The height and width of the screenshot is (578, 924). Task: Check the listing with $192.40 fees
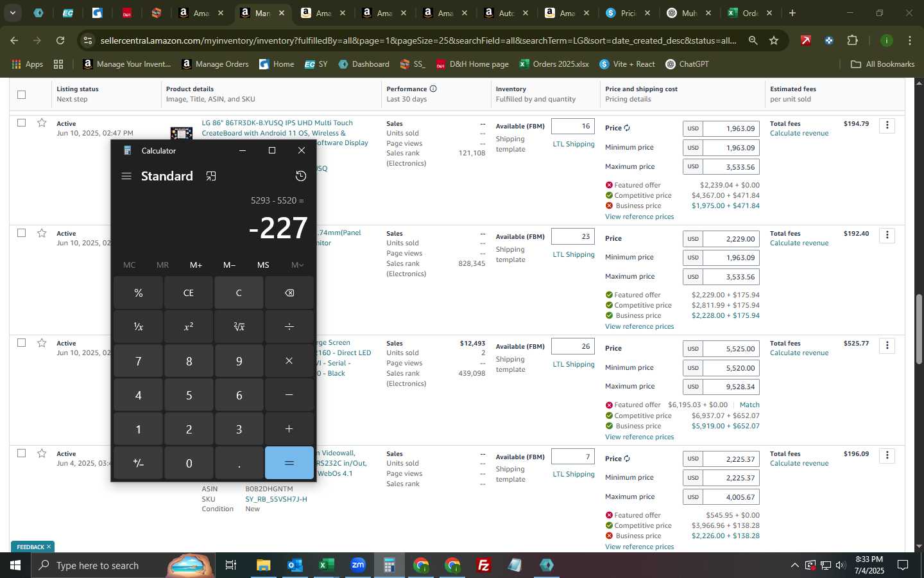[x=21, y=233]
